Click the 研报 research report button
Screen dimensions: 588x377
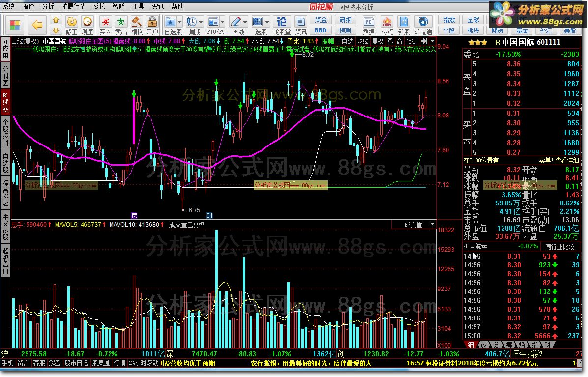tap(345, 20)
